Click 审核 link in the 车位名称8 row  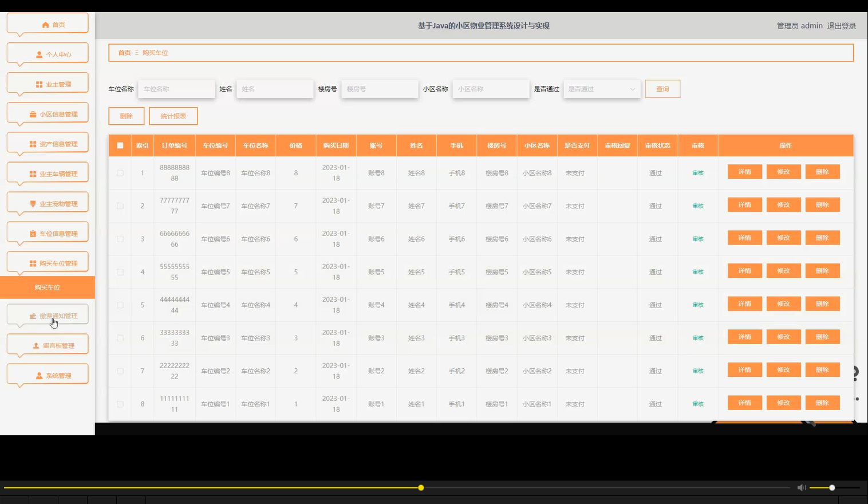698,173
